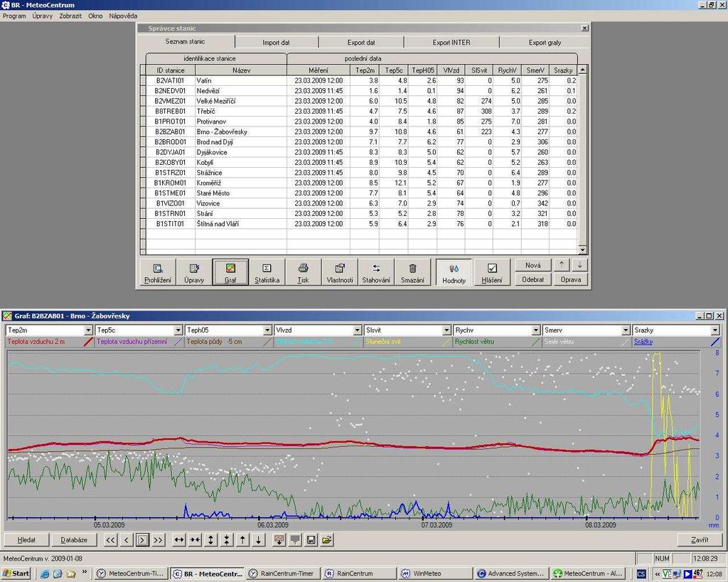The width and height of the screenshot is (728, 582).
Task: Move station up with the up arrow
Action: pos(562,265)
